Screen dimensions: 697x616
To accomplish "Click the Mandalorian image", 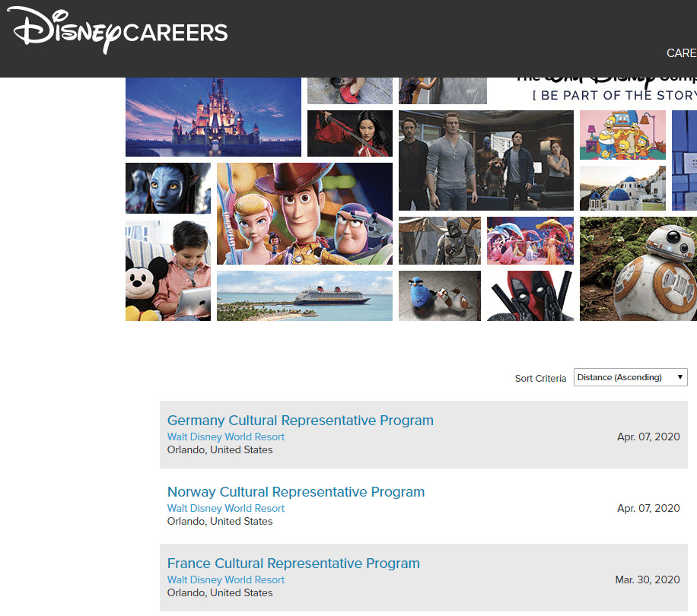I will pyautogui.click(x=440, y=241).
